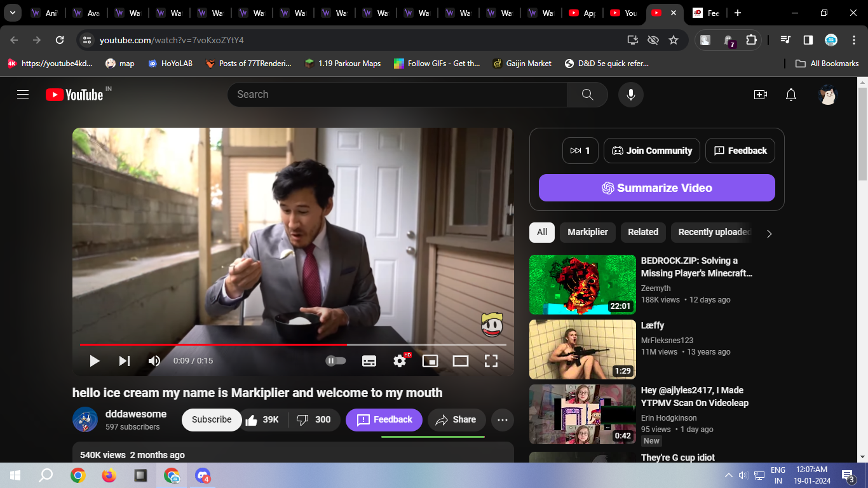Image resolution: width=868 pixels, height=488 pixels.
Task: Share the video
Action: [x=457, y=420]
